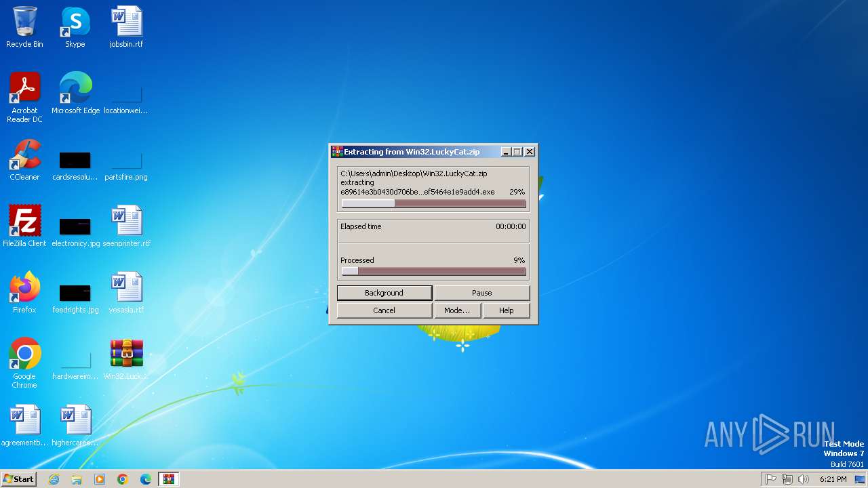868x488 pixels.
Task: Launch Microsoft Edge desktop shortcut
Action: (75, 94)
